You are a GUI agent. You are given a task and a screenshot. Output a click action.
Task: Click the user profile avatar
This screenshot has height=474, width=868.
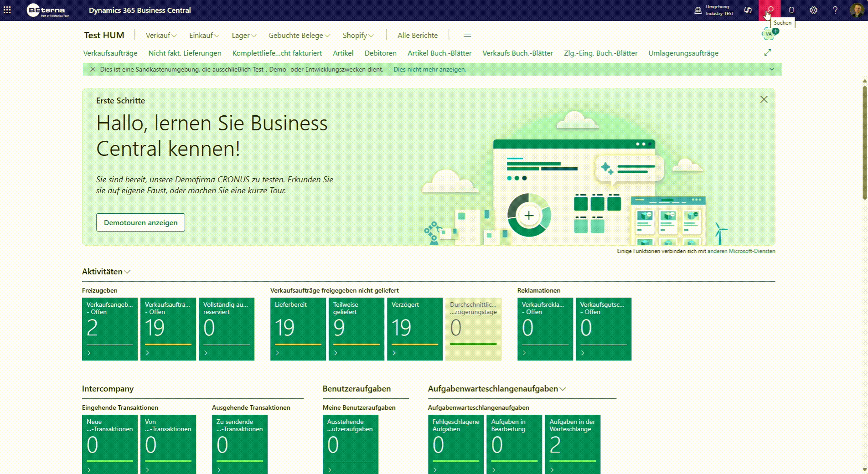[x=857, y=10]
